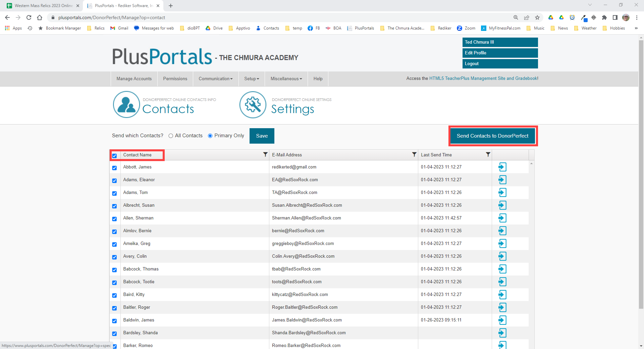Select the Primary Only radio option
This screenshot has width=644, height=349.
[x=210, y=136]
